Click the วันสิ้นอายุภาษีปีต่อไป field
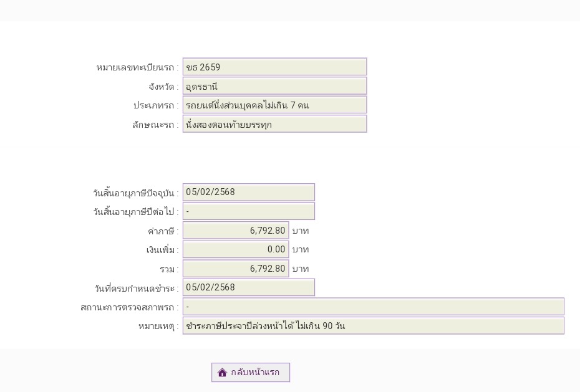580x392 pixels. pos(249,211)
